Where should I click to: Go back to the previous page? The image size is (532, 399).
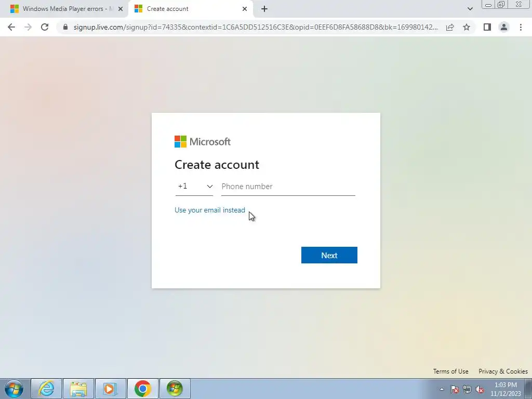(11, 27)
